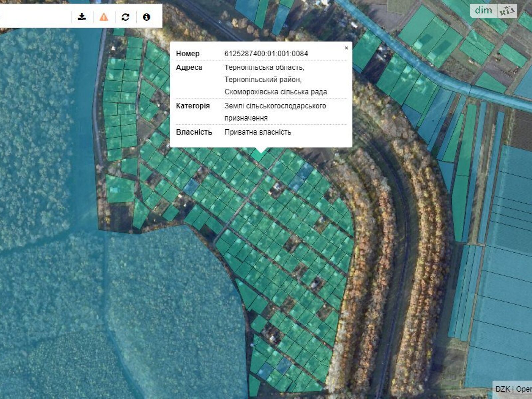The height and width of the screenshot is (399, 532).
Task: Open the info circle icon
Action: pyautogui.click(x=146, y=17)
